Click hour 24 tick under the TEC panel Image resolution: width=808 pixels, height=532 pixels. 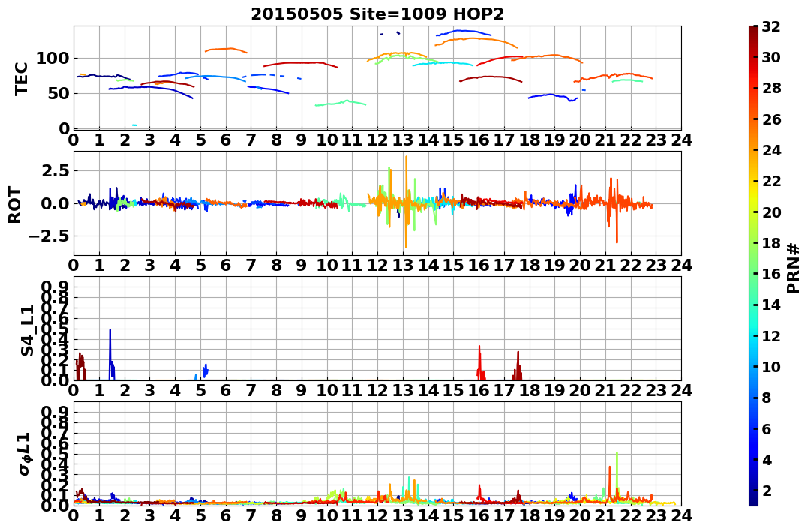[x=681, y=140]
